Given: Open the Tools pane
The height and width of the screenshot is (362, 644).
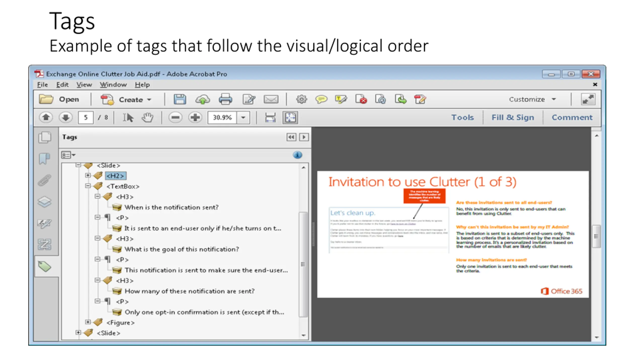Looking at the screenshot, I should [462, 117].
